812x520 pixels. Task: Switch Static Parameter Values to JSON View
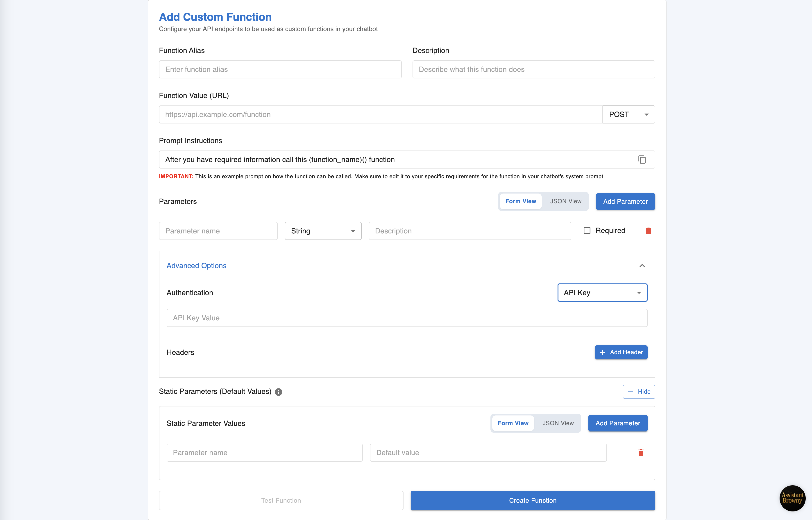click(558, 423)
